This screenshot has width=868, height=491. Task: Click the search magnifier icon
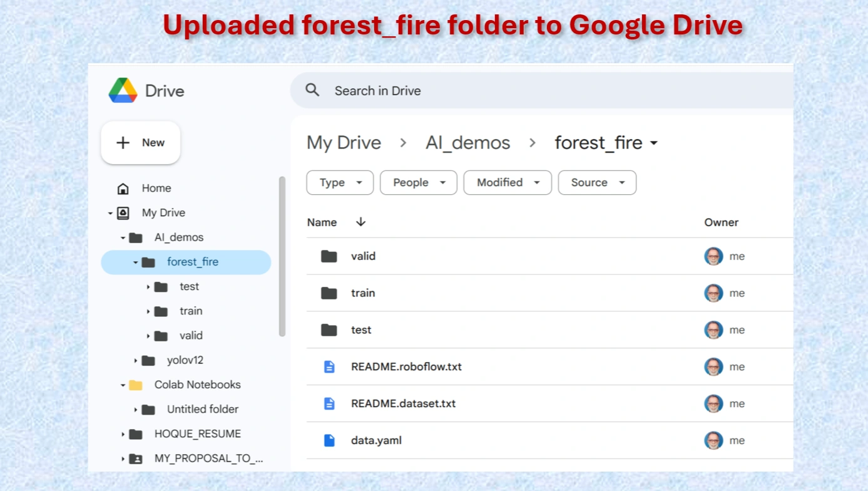(x=312, y=90)
